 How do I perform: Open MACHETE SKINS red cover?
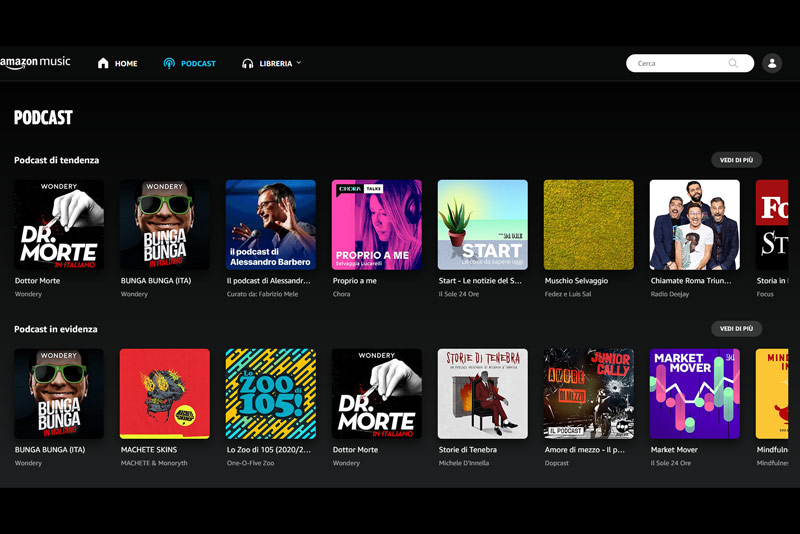tap(165, 394)
